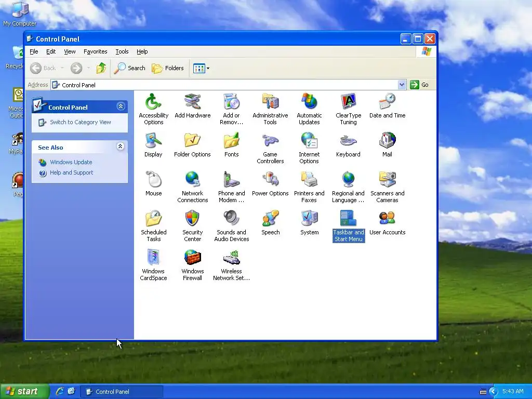The image size is (532, 399).
Task: Open Power Options icon
Action: click(270, 183)
